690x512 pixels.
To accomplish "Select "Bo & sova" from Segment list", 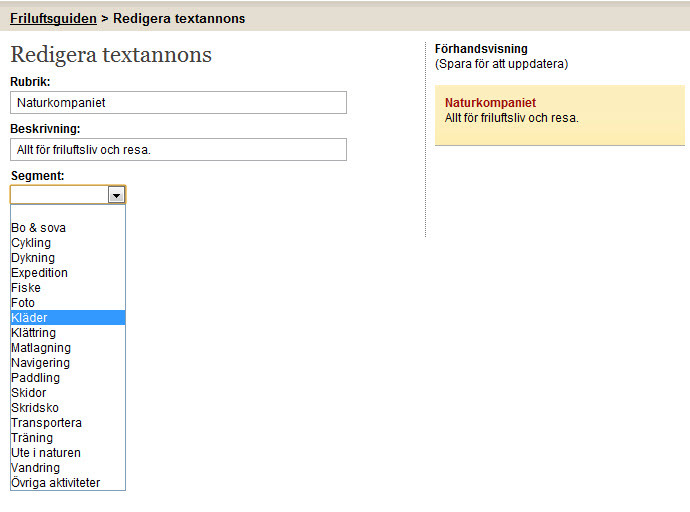I will click(68, 228).
